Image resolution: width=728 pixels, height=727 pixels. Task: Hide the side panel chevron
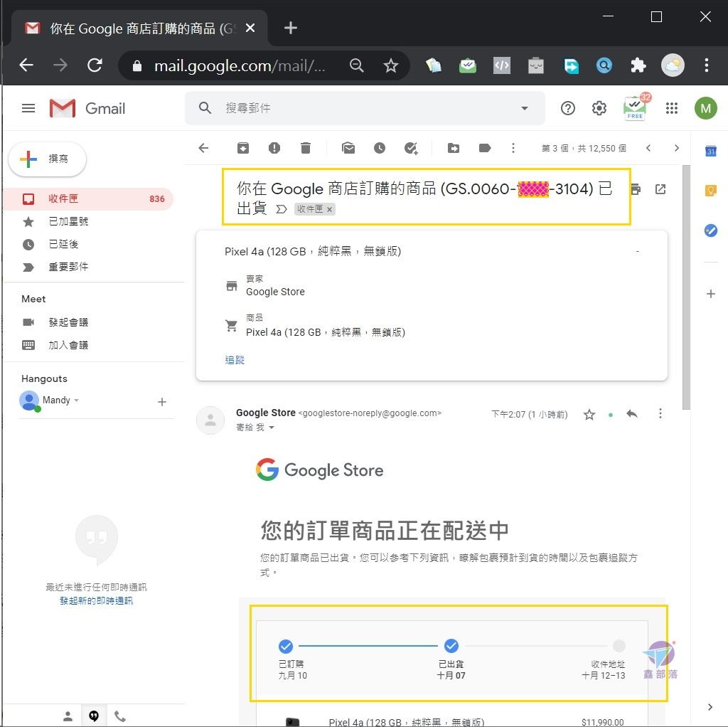click(x=710, y=707)
